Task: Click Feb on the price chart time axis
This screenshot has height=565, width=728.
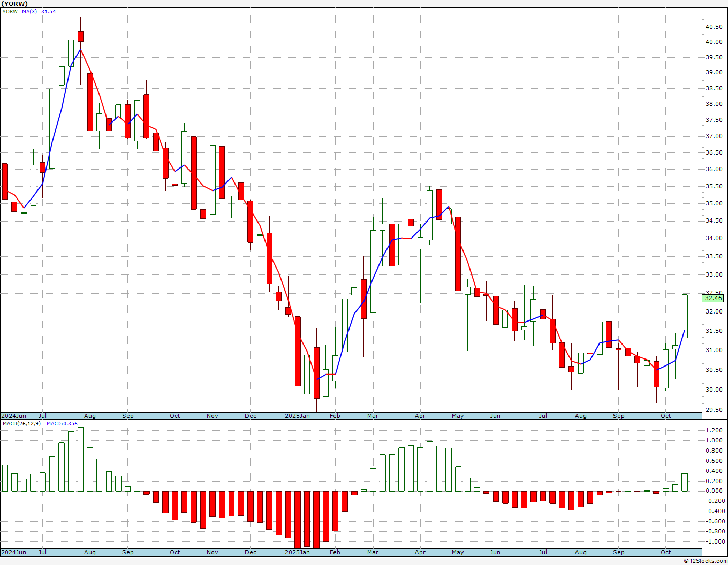Action: click(x=335, y=416)
